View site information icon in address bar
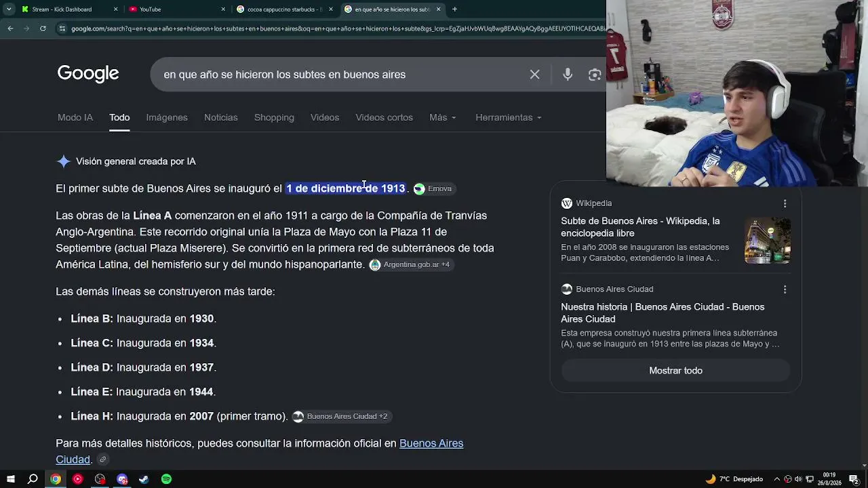The height and width of the screenshot is (488, 868). click(x=62, y=28)
